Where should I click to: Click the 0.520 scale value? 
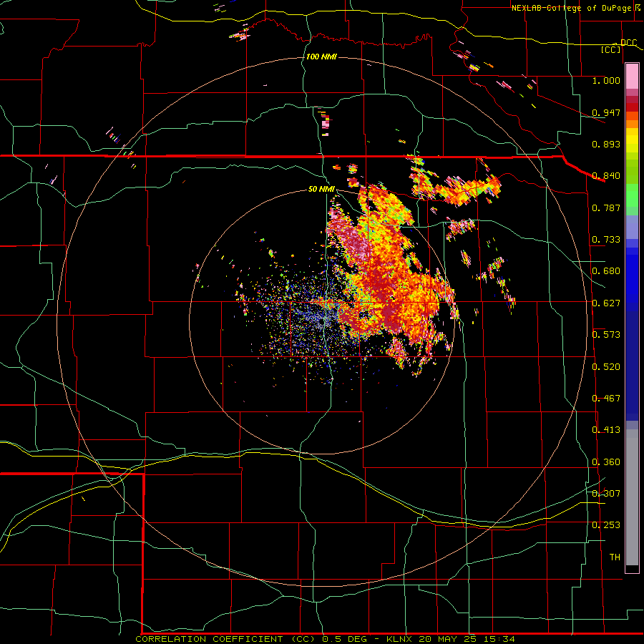click(606, 367)
